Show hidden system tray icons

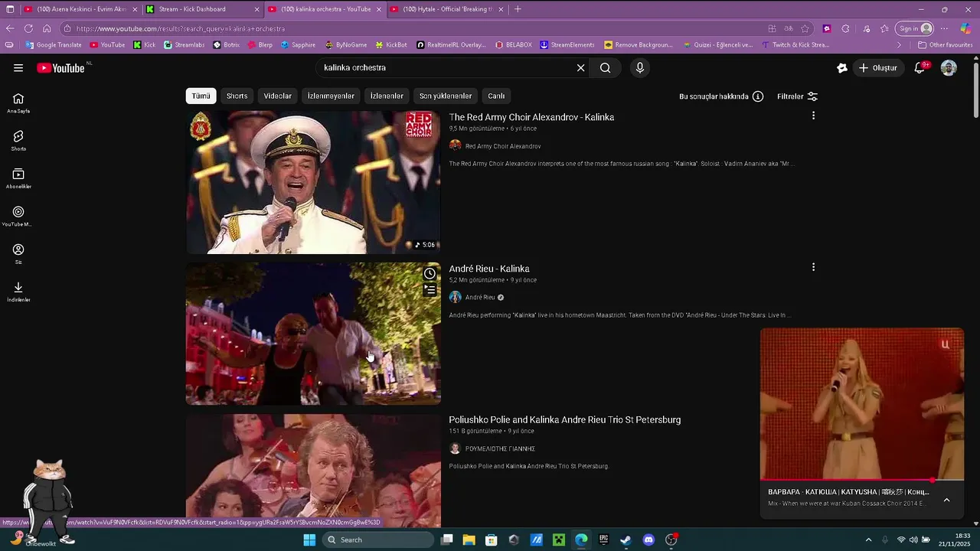click(868, 540)
